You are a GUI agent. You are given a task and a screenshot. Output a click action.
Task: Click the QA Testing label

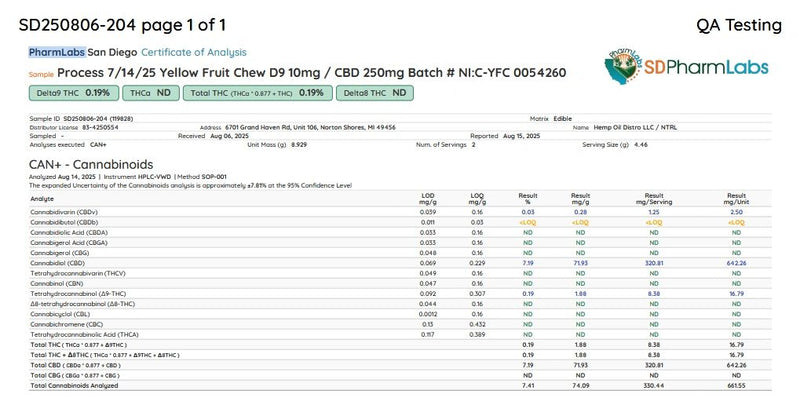coord(739,23)
